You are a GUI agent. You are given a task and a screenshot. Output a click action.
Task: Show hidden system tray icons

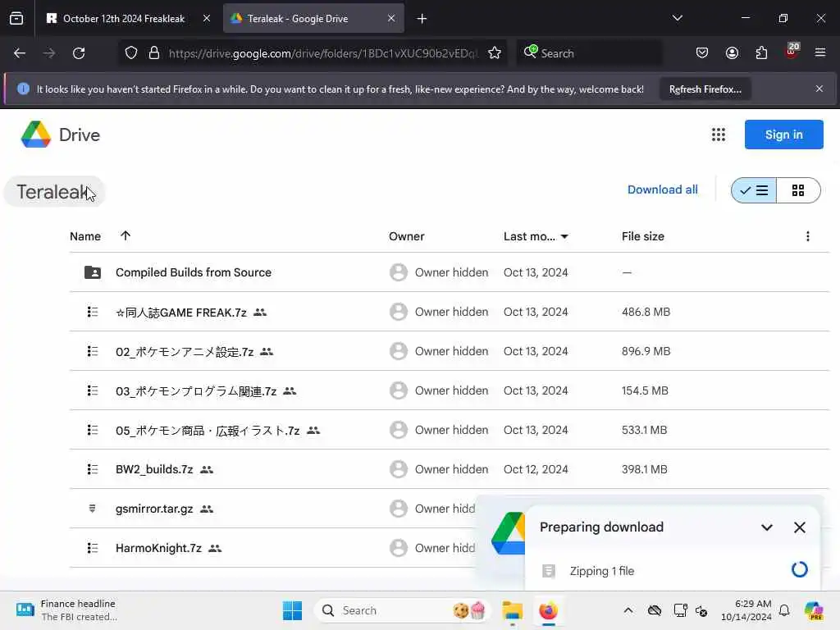tap(628, 610)
